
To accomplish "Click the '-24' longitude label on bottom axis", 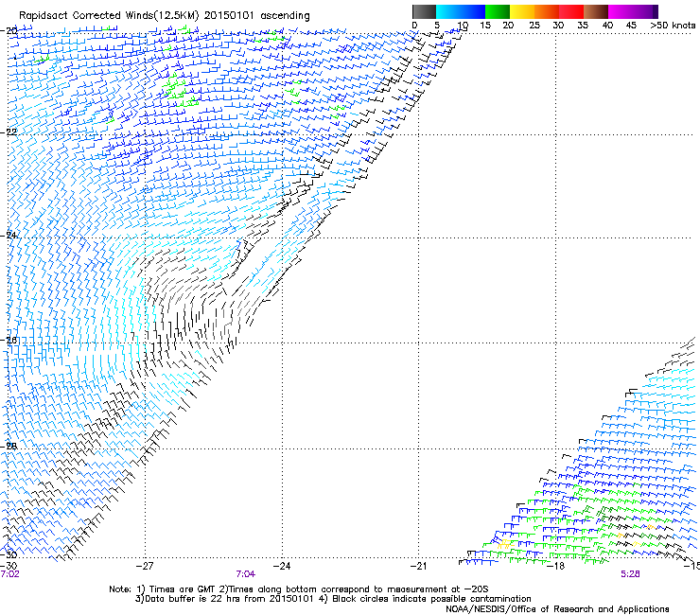I will (282, 567).
